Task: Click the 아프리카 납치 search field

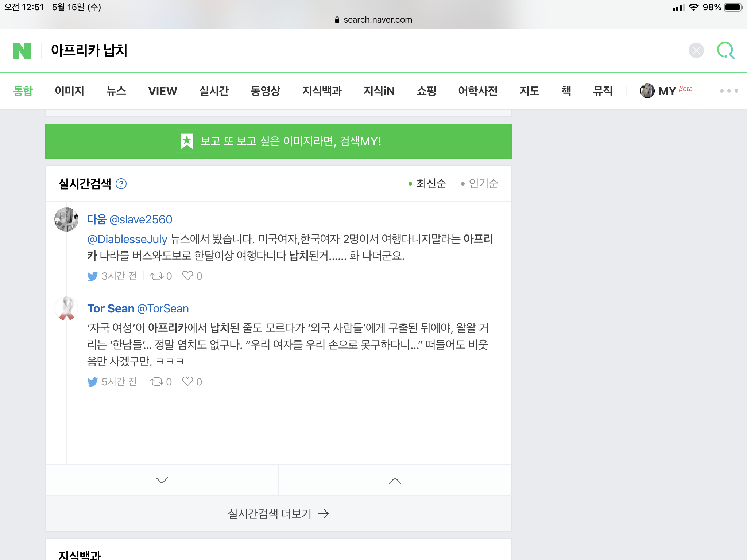Action: point(89,50)
